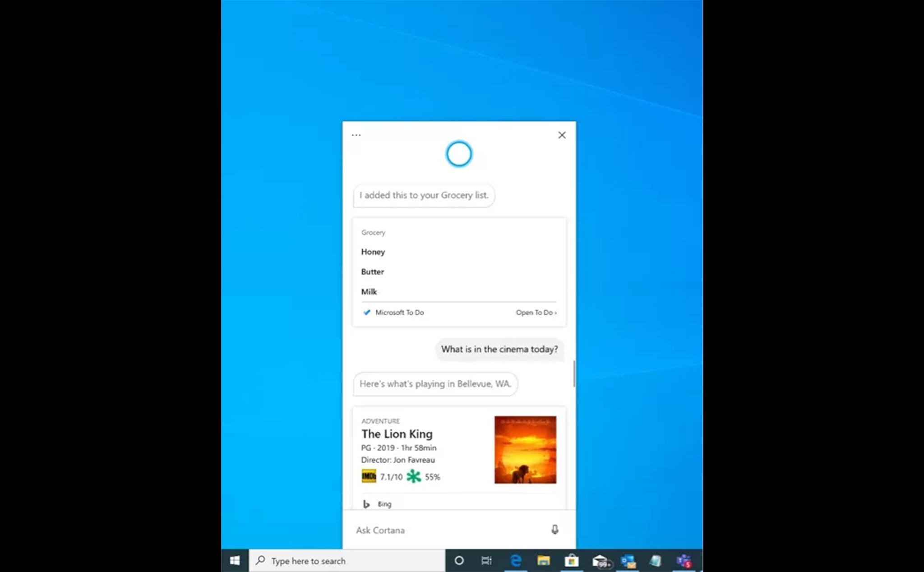Click the microphone icon in Ask Cortana
Image resolution: width=924 pixels, height=572 pixels.
[x=555, y=530]
